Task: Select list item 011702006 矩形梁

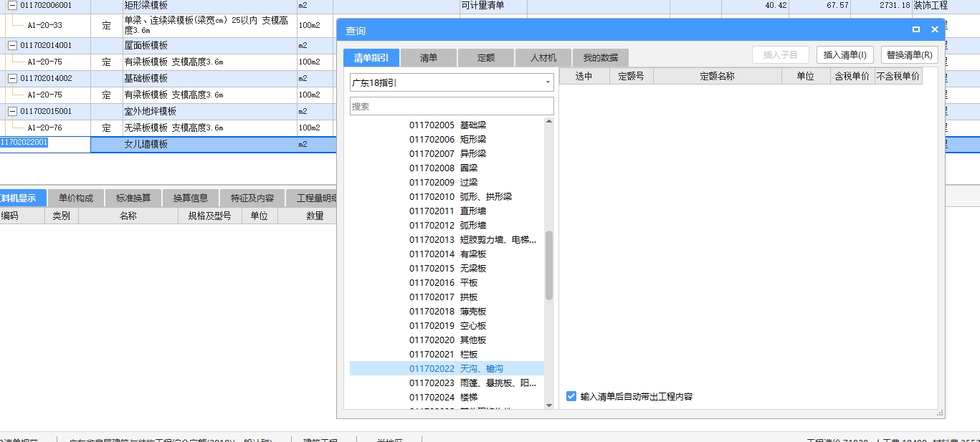Action: tap(447, 140)
